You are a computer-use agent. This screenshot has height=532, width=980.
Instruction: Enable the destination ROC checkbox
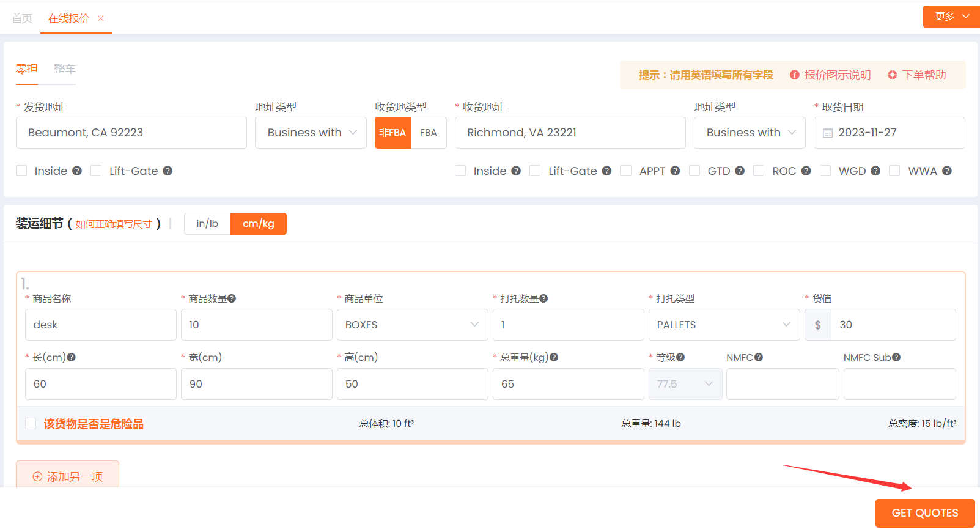tap(759, 171)
